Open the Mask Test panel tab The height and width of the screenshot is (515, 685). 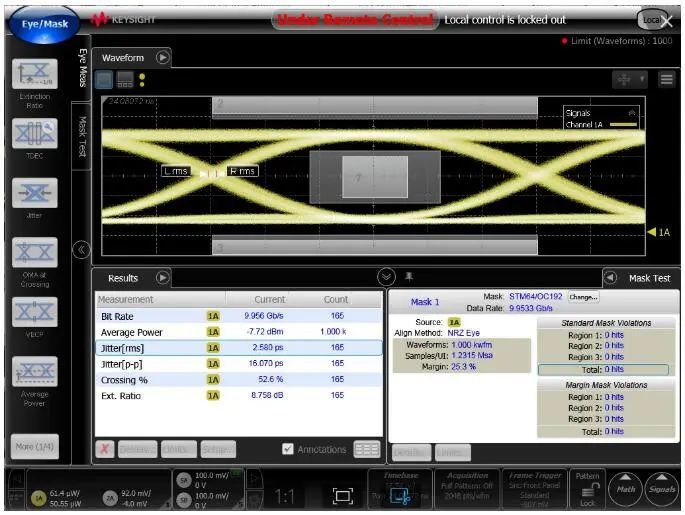pos(649,278)
